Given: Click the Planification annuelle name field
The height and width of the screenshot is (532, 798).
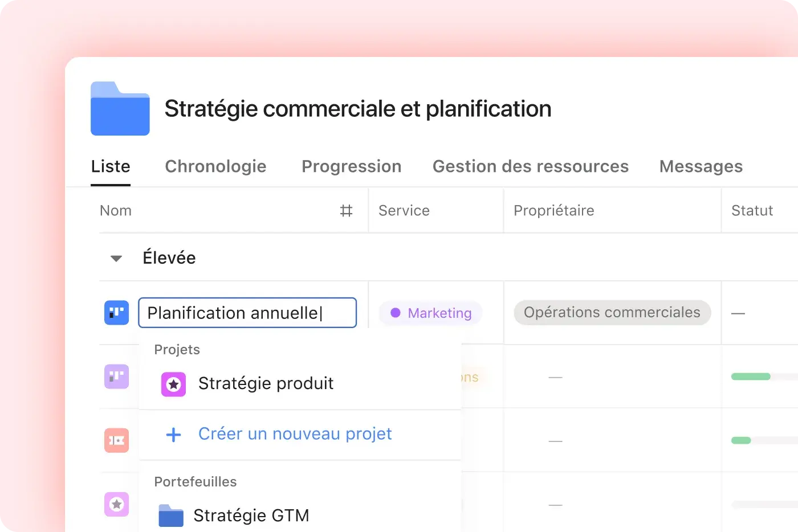Looking at the screenshot, I should click(x=247, y=313).
